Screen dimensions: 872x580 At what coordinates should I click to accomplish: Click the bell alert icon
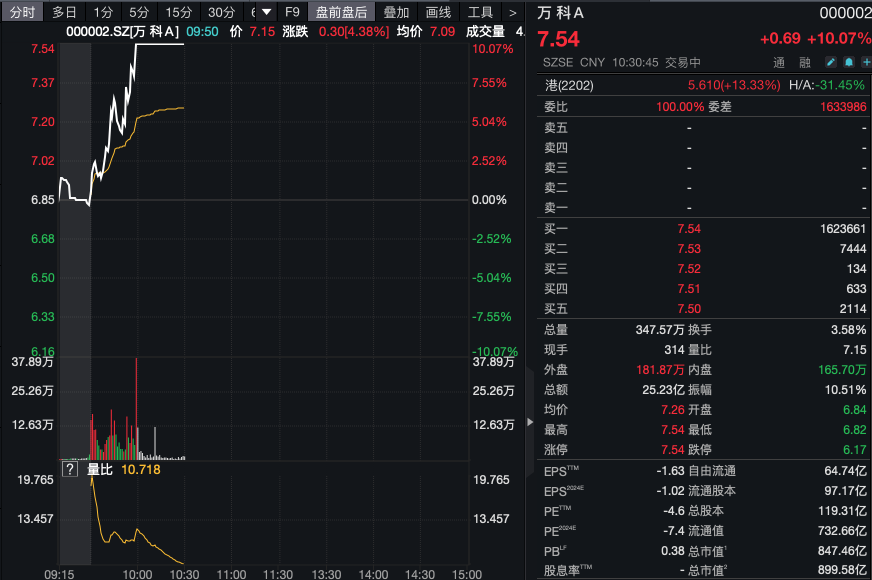pyautogui.click(x=849, y=62)
